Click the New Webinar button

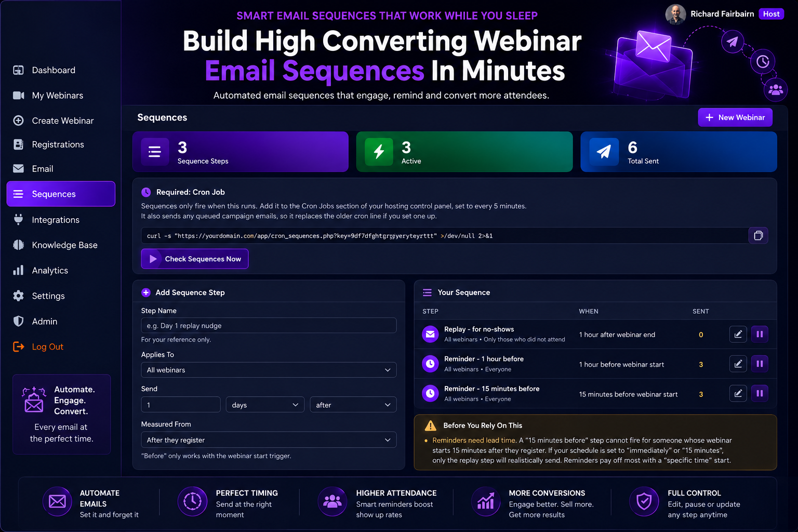click(x=735, y=117)
